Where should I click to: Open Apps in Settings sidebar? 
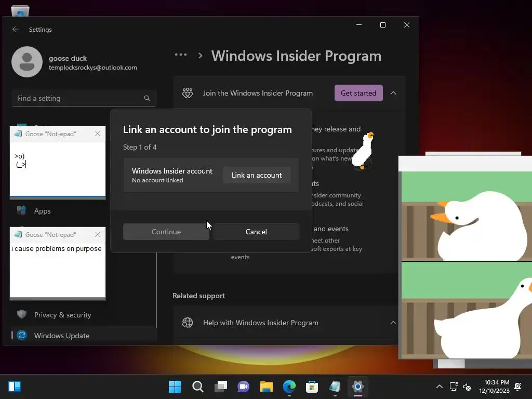[x=42, y=211]
